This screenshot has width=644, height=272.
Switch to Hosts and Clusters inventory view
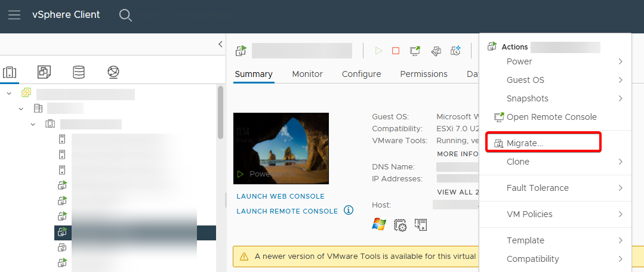click(x=10, y=72)
